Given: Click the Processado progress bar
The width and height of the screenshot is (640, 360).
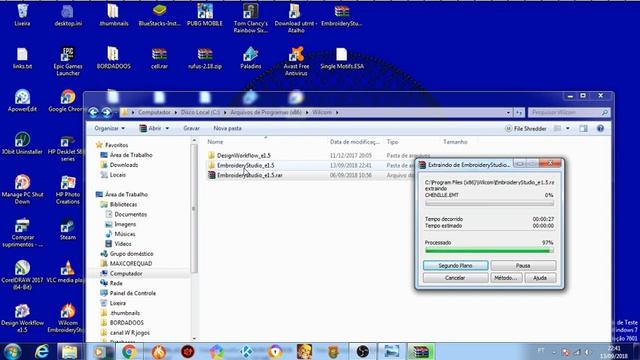Looking at the screenshot, I should [489, 250].
